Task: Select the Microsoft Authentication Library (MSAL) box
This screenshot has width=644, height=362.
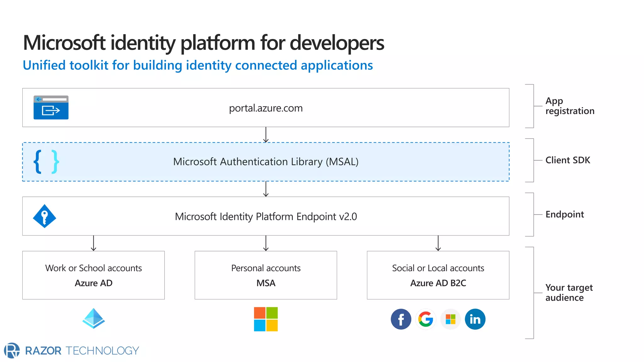Action: [266, 162]
